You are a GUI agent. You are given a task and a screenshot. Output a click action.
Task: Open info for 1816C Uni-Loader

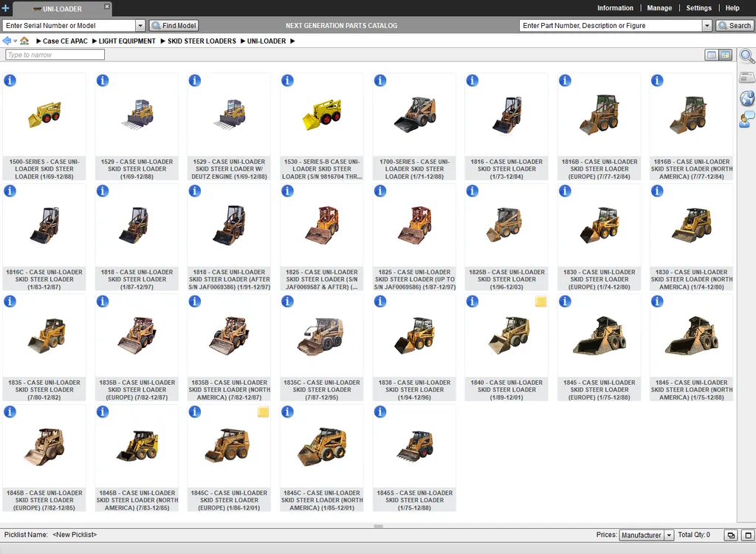10,191
